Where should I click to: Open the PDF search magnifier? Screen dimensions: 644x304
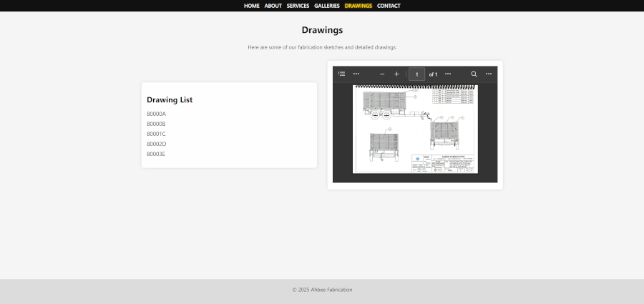tap(474, 74)
